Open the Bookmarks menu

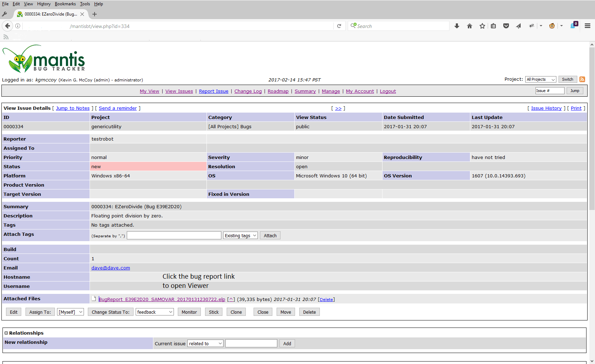65,4
